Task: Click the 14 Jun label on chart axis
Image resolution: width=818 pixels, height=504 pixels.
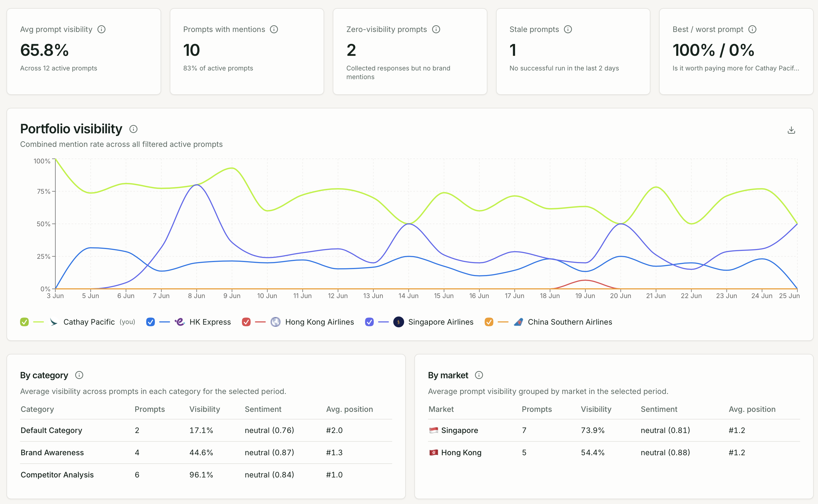Action: [x=408, y=296]
